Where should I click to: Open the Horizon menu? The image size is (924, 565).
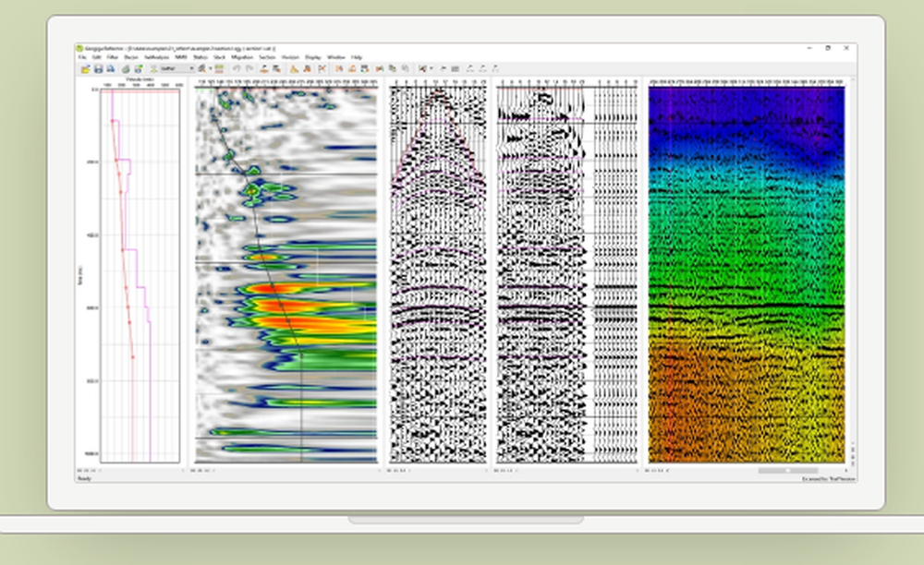290,57
